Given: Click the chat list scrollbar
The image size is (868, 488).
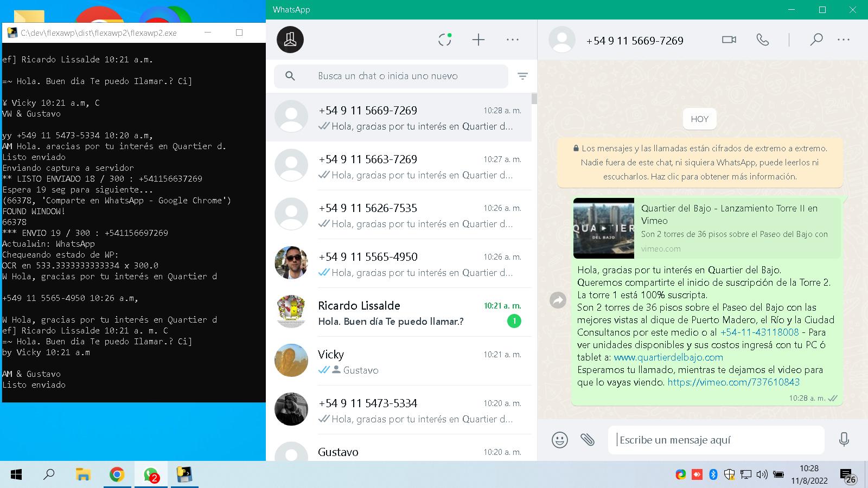Looking at the screenshot, I should click(534, 99).
